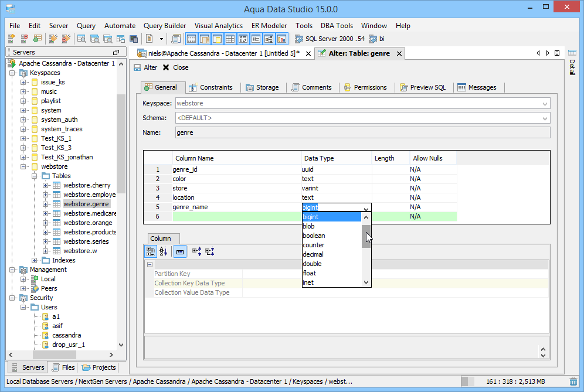
Task: Click the collapse all properties icon
Action: click(x=210, y=251)
